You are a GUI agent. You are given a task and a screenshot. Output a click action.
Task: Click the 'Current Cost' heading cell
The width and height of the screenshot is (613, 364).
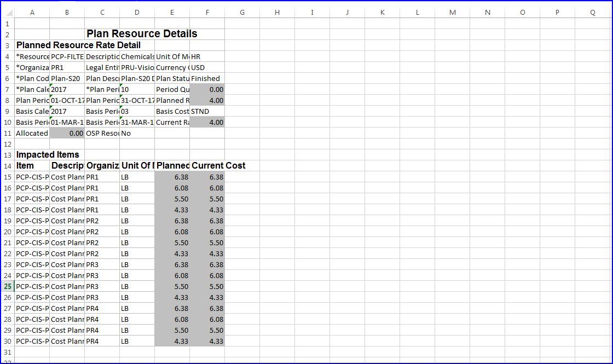(218, 165)
